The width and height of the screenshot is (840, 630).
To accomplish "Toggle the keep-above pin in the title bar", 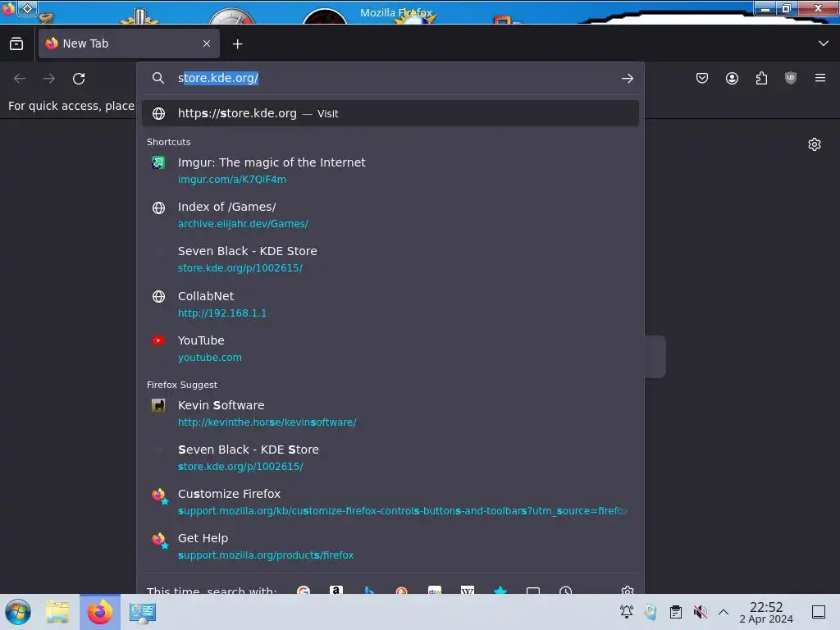I will (x=27, y=8).
